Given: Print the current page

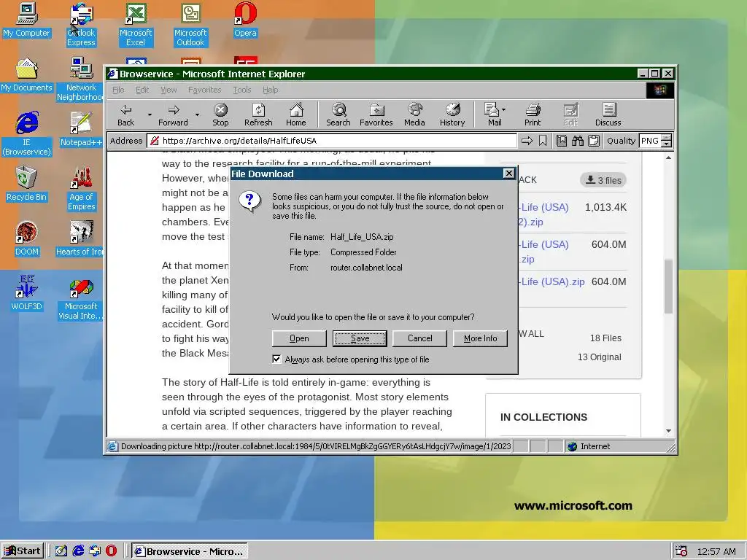Looking at the screenshot, I should tap(533, 114).
